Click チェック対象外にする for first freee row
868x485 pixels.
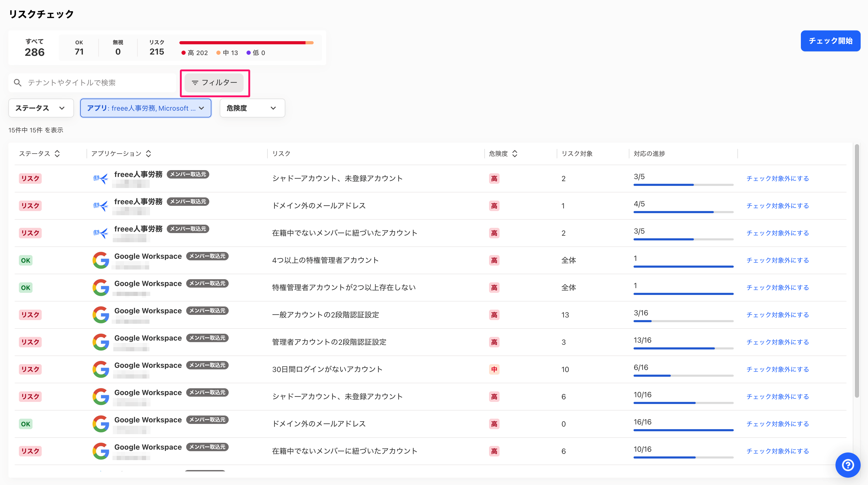tap(778, 179)
